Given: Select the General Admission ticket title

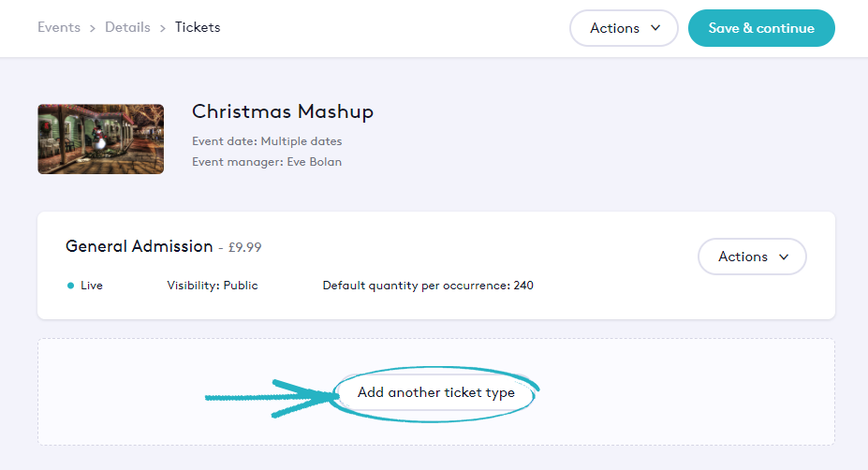Looking at the screenshot, I should (140, 246).
